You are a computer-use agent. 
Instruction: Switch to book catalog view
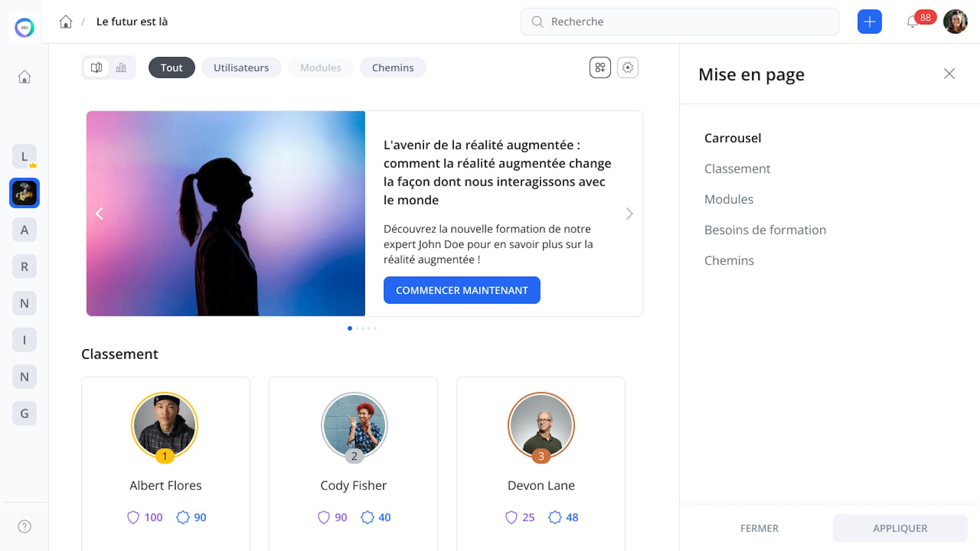click(96, 68)
